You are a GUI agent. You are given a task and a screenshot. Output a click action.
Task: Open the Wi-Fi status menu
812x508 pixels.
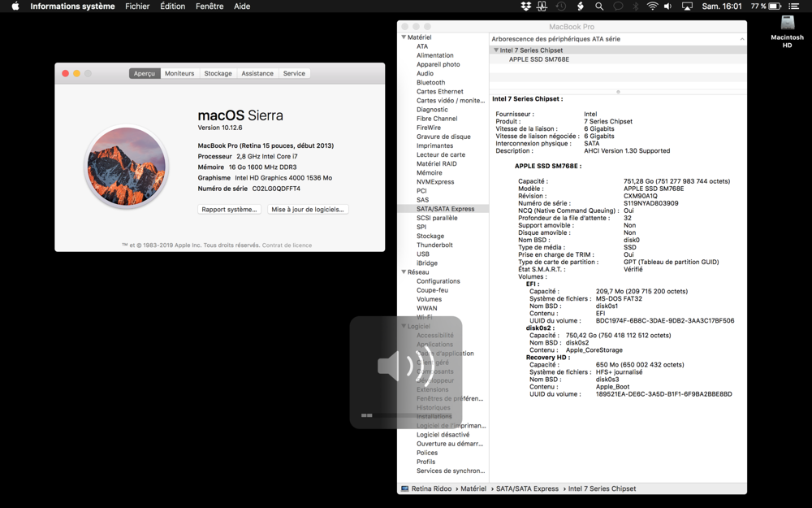(653, 7)
